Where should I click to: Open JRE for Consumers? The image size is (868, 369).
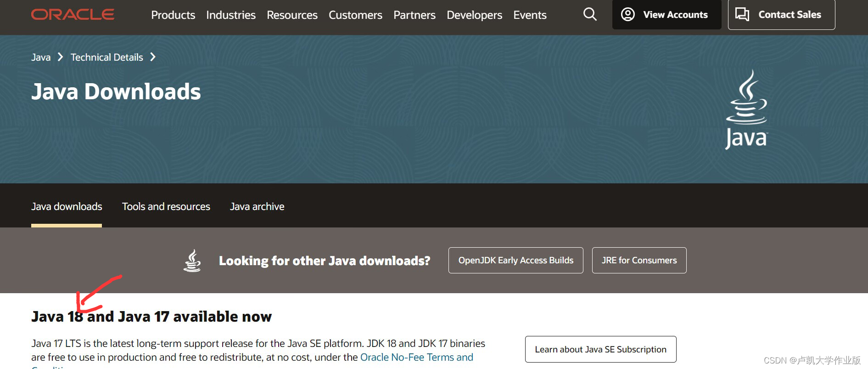[x=639, y=261]
